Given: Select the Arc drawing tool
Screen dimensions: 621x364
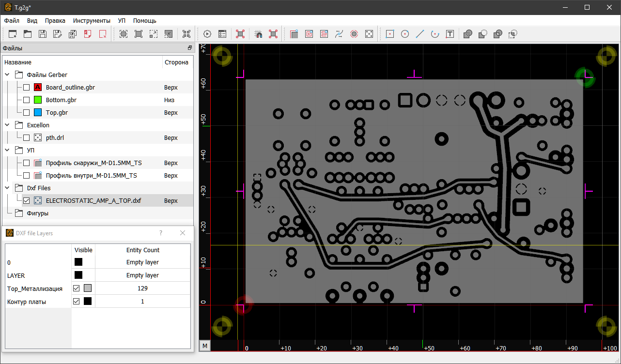Looking at the screenshot, I should [x=435, y=34].
